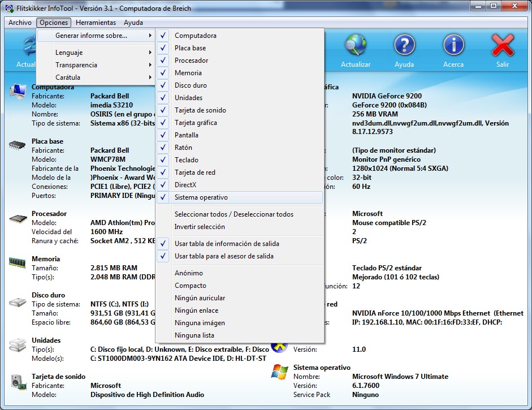Toggle the Tarjeta de sonido report option
Screen dimensions: 532x410
click(x=240, y=110)
